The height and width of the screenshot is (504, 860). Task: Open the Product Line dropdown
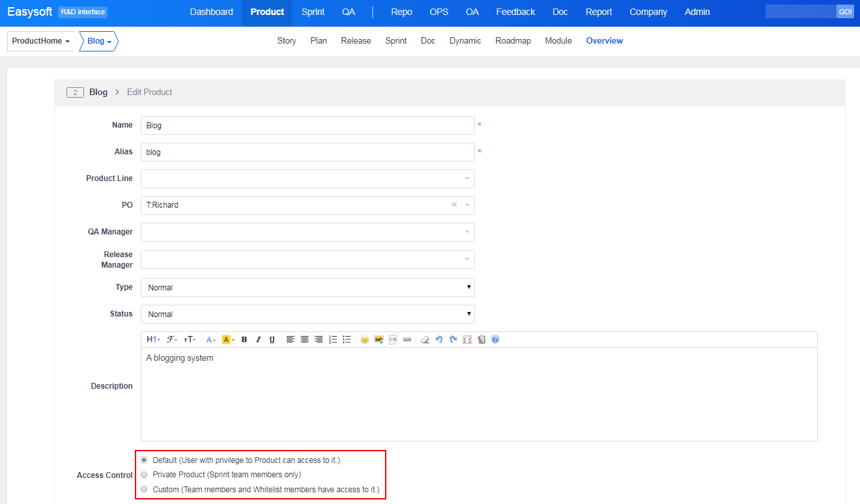pyautogui.click(x=308, y=178)
